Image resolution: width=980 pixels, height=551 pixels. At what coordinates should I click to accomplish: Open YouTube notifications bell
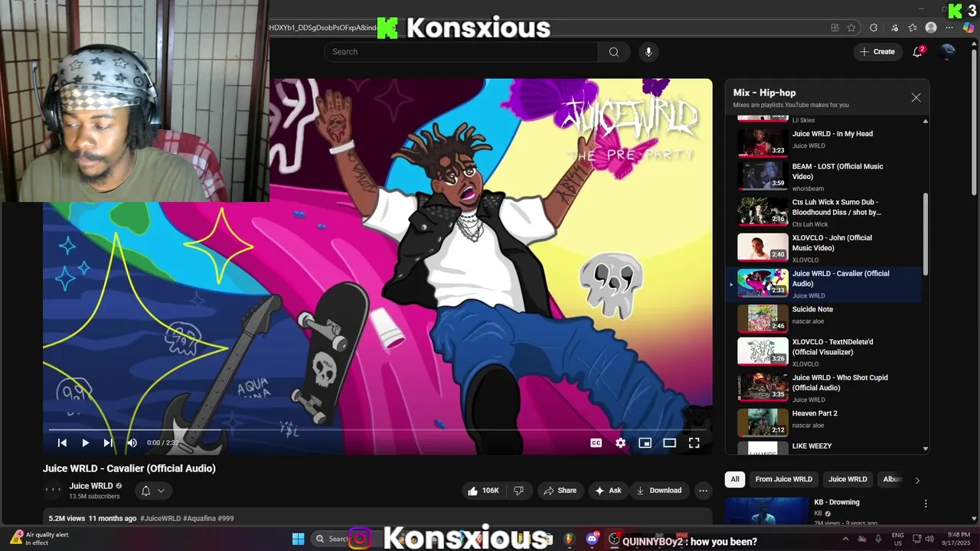click(917, 52)
